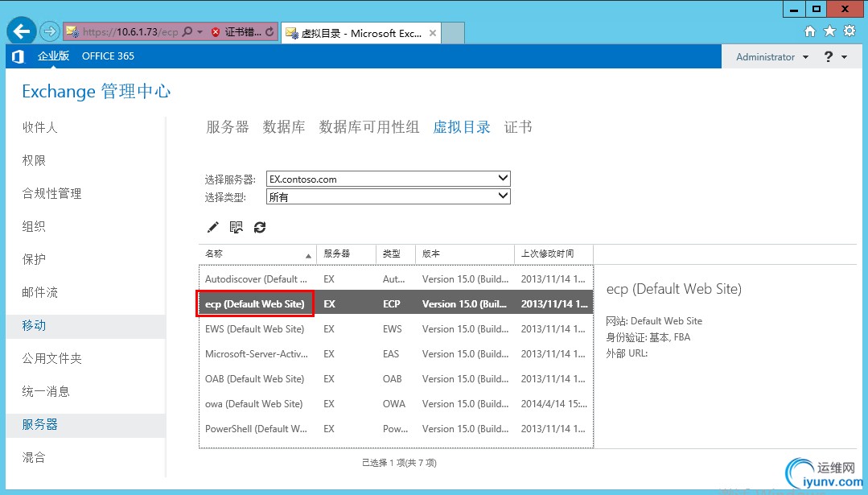Image resolution: width=868 pixels, height=495 pixels.
Task: Sort by the 上次修改时间 column header
Action: pos(553,254)
